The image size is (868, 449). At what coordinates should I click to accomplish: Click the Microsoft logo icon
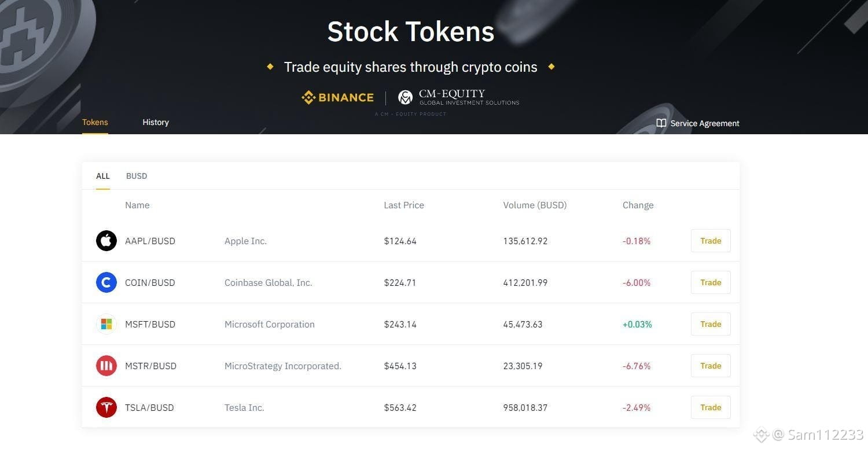[106, 324]
